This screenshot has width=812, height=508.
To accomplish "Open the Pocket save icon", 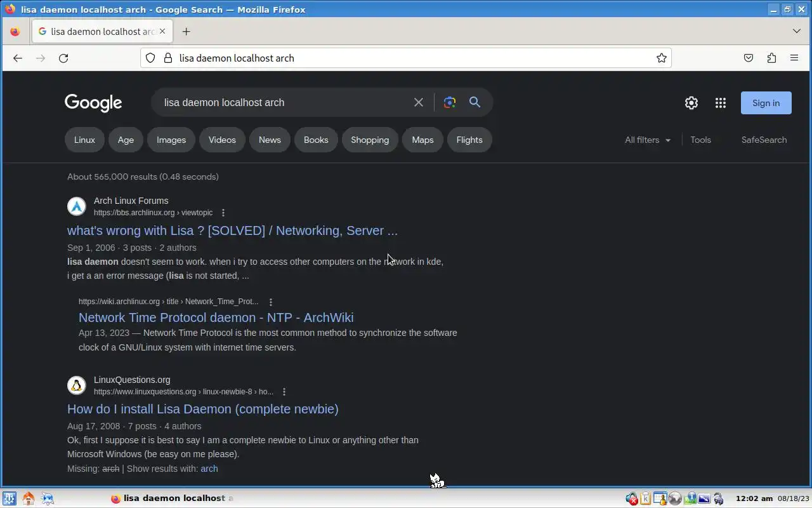I will (749, 58).
